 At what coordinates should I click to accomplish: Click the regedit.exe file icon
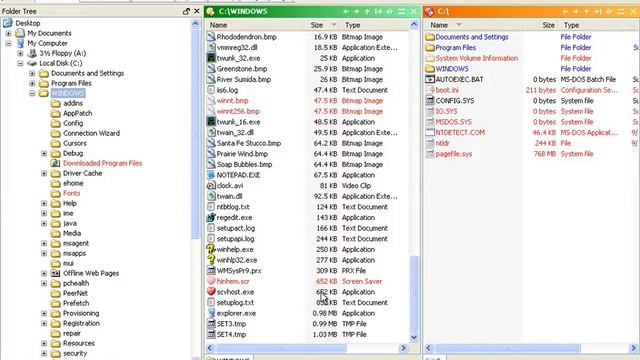point(211,218)
